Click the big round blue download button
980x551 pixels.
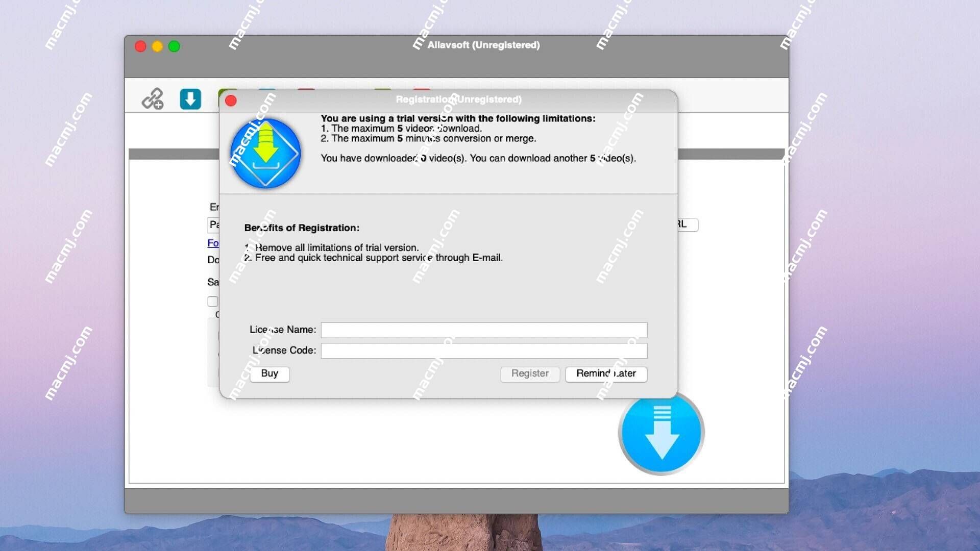click(x=661, y=432)
